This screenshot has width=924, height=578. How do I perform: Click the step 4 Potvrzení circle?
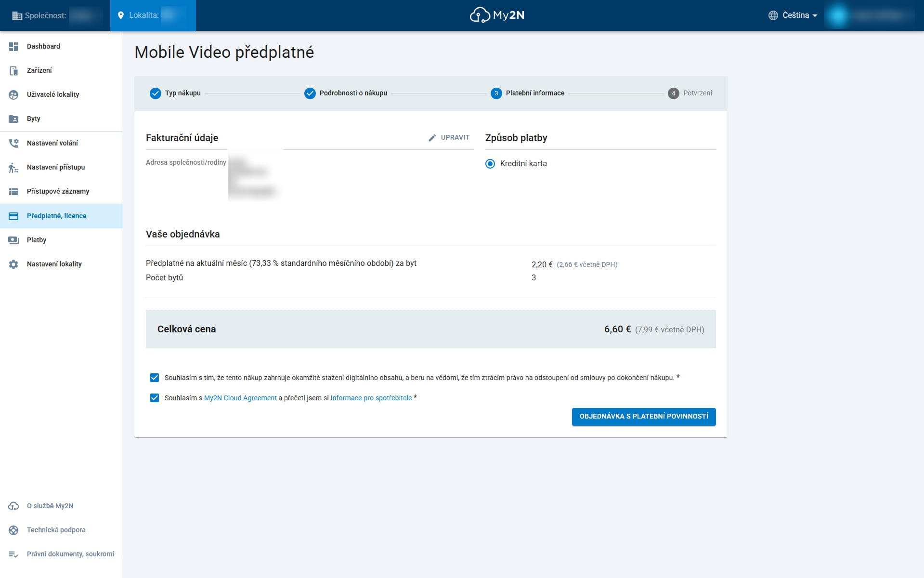click(x=673, y=93)
